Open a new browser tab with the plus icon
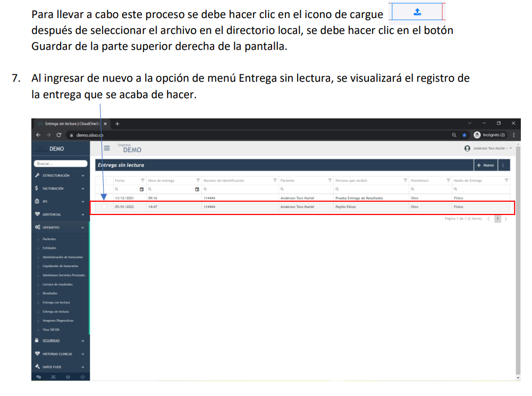Screen dimensions: 532x396 coord(117,124)
